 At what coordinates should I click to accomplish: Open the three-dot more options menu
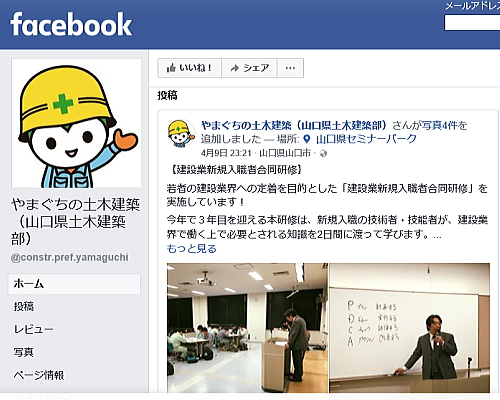pos(290,68)
